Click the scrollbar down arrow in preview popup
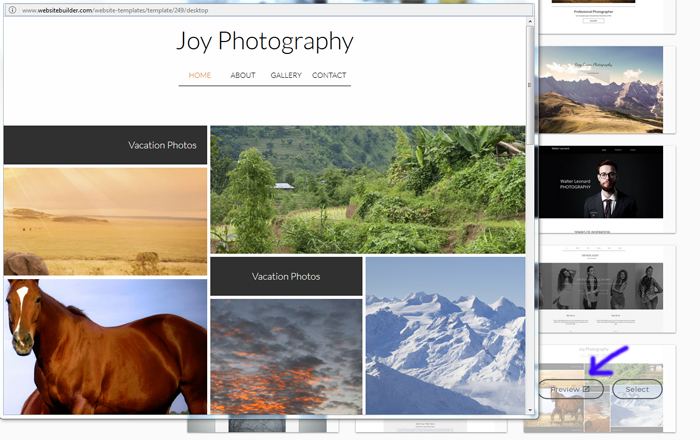Image resolution: width=700 pixels, height=440 pixels. click(x=530, y=410)
